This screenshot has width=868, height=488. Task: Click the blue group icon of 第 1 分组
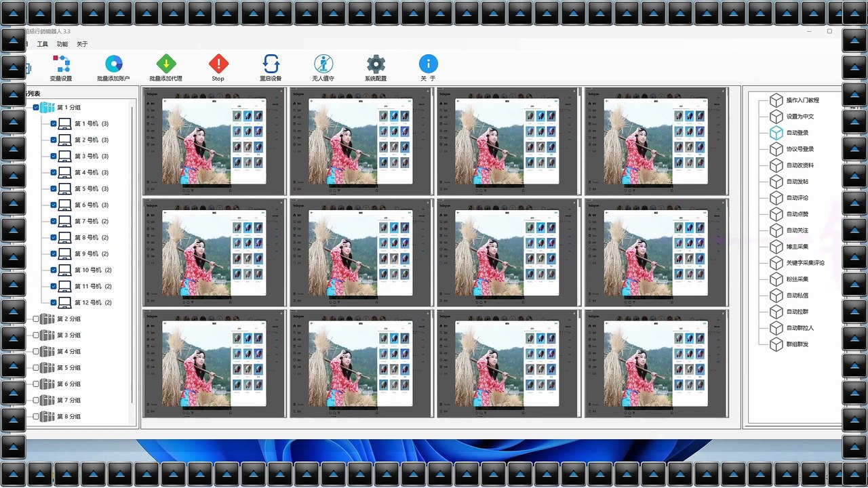pos(47,108)
